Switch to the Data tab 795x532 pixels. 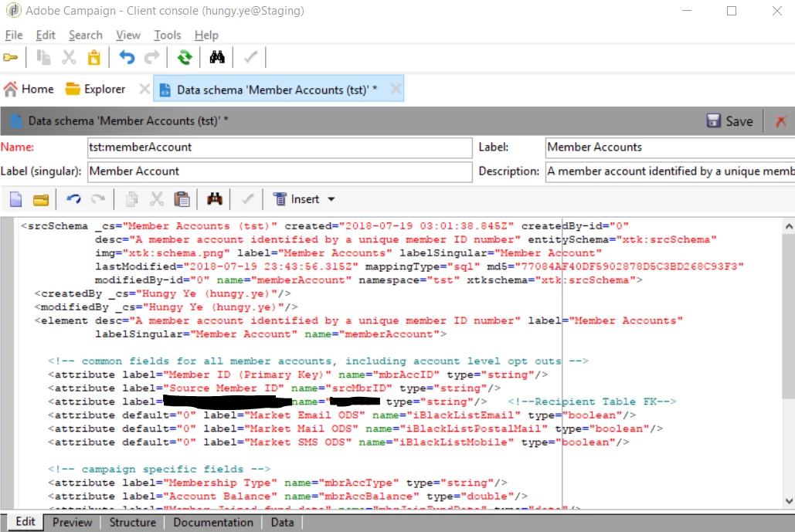(x=282, y=523)
